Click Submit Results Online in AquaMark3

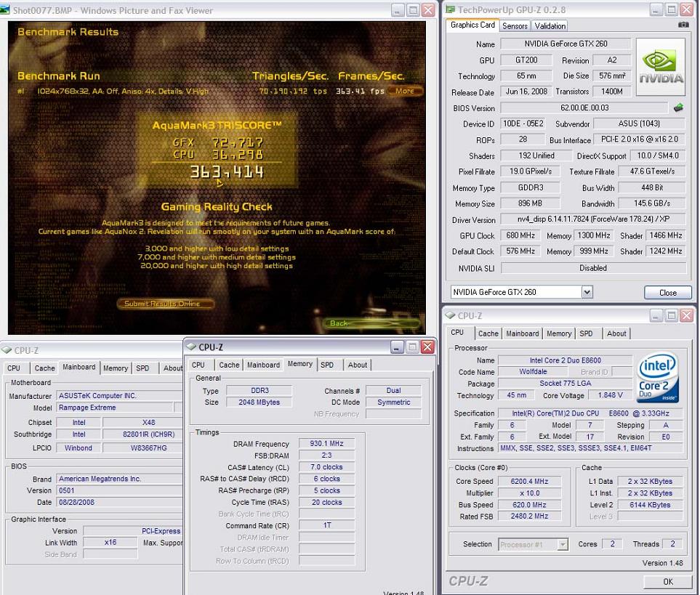166,304
